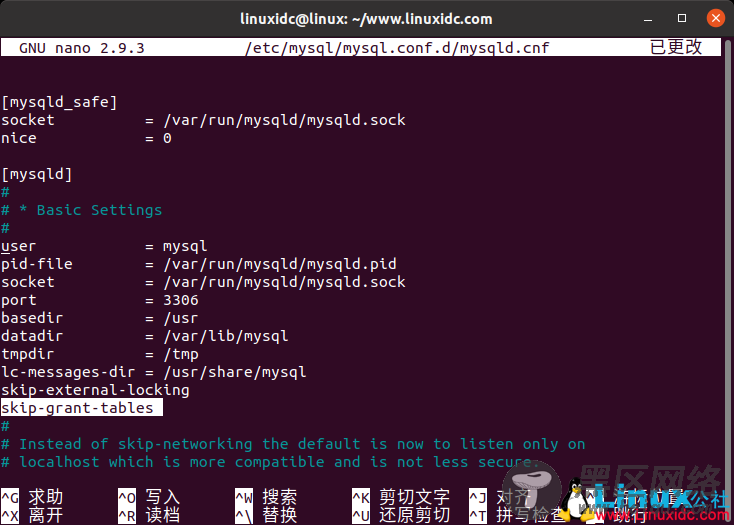Click the [mysqld] section header

[x=37, y=174]
